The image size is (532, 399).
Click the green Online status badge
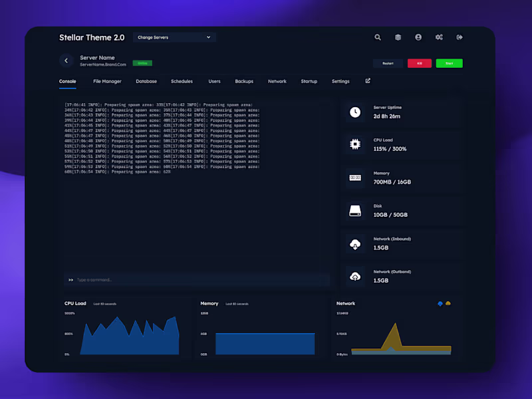(142, 63)
